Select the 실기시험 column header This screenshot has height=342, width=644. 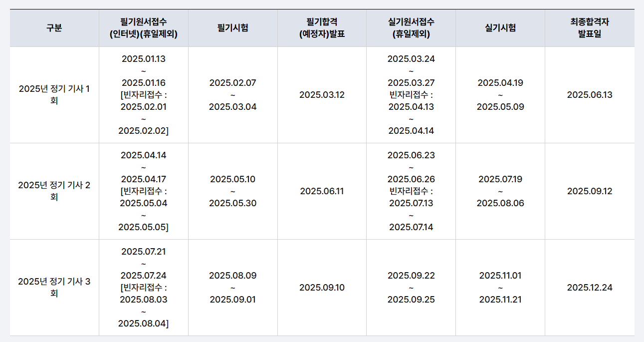tap(500, 28)
